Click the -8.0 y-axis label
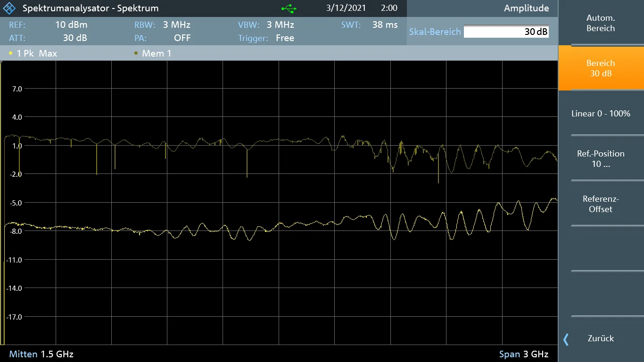 pos(15,231)
